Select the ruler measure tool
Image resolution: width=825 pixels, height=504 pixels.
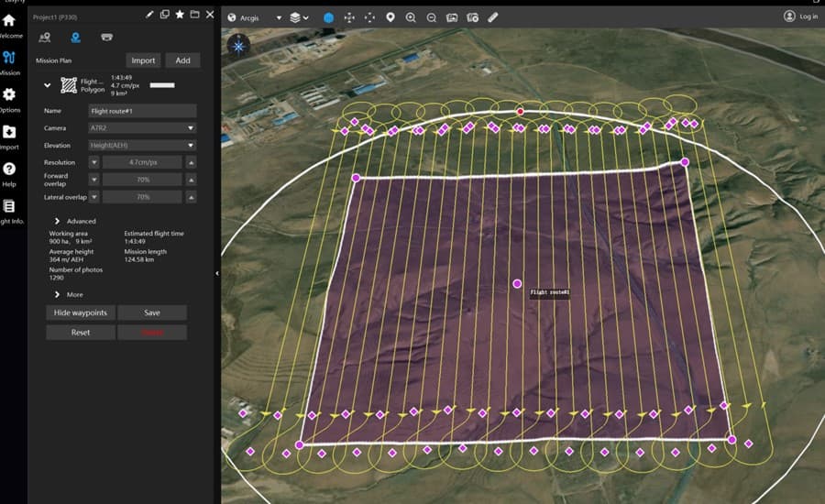[x=492, y=17]
